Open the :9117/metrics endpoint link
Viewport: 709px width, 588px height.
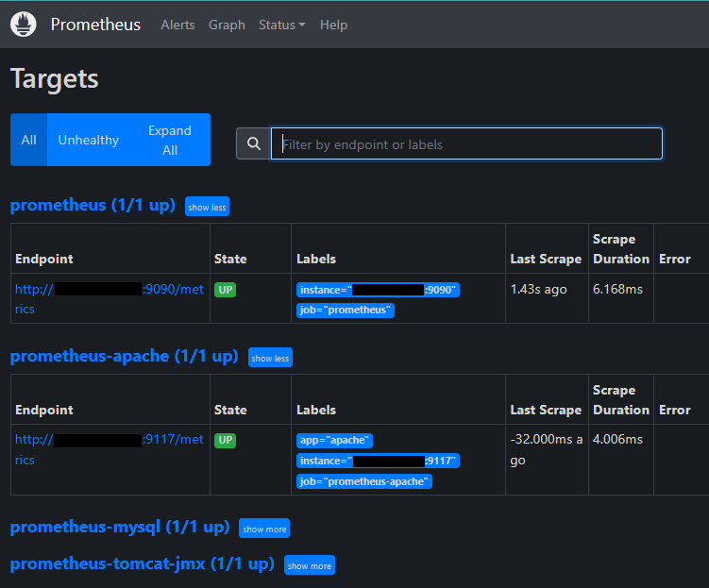coord(110,449)
